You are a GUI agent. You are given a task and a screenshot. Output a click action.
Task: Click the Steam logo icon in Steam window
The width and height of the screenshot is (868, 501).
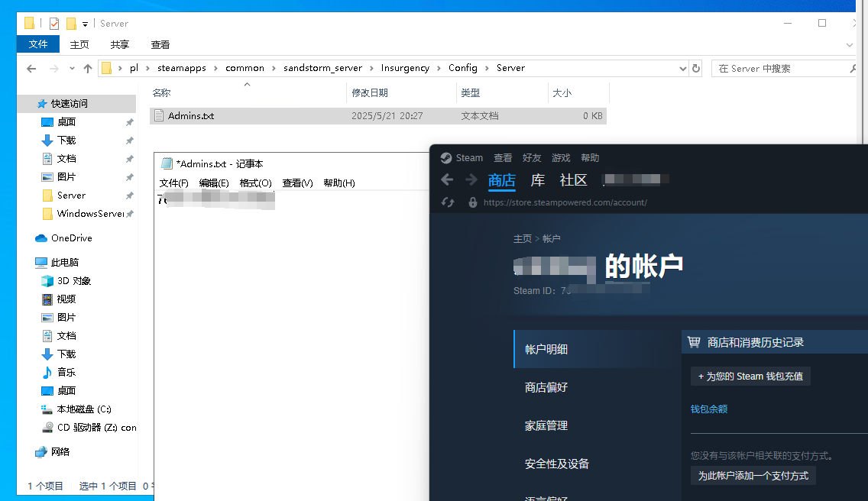click(x=446, y=158)
